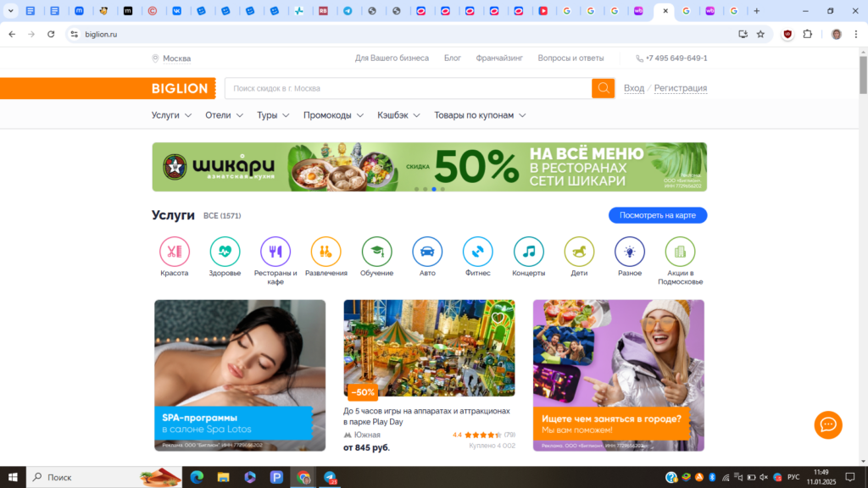Click the search discounts input field

click(x=407, y=88)
